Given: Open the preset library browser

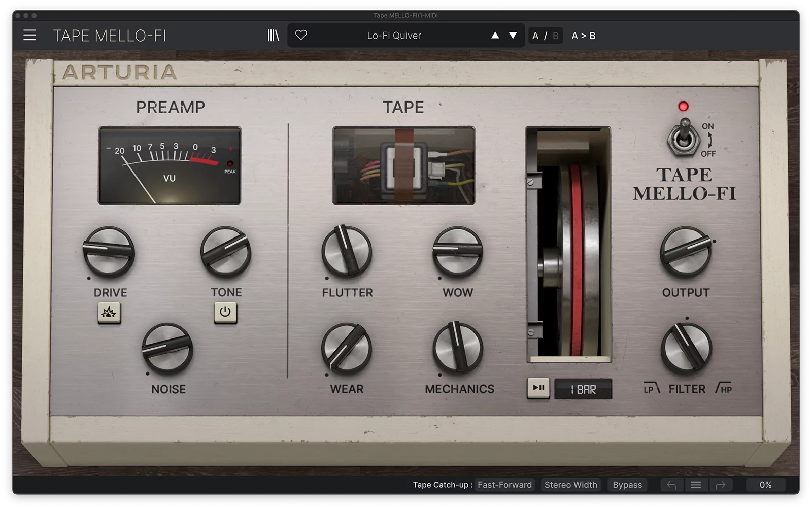Looking at the screenshot, I should pos(274,36).
